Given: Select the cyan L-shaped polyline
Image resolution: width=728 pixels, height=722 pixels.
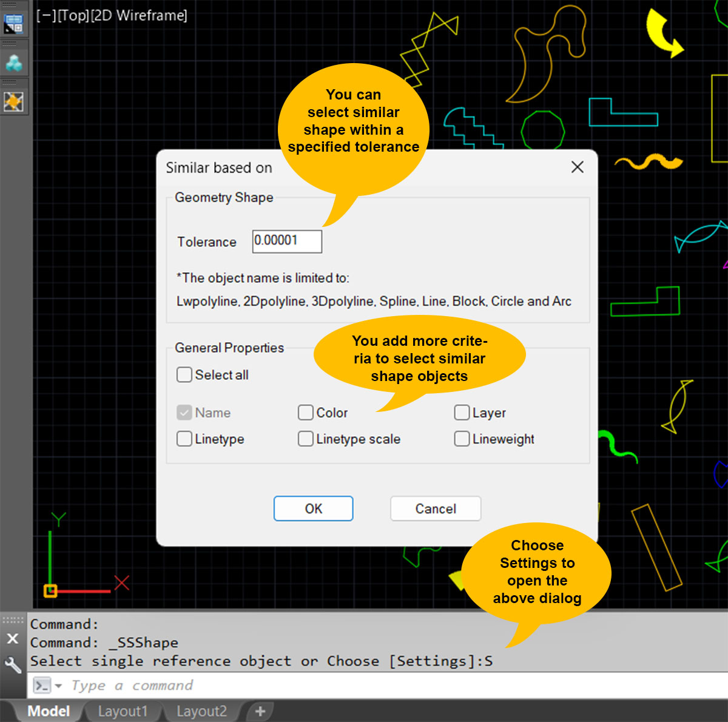Looking at the screenshot, I should tap(623, 112).
